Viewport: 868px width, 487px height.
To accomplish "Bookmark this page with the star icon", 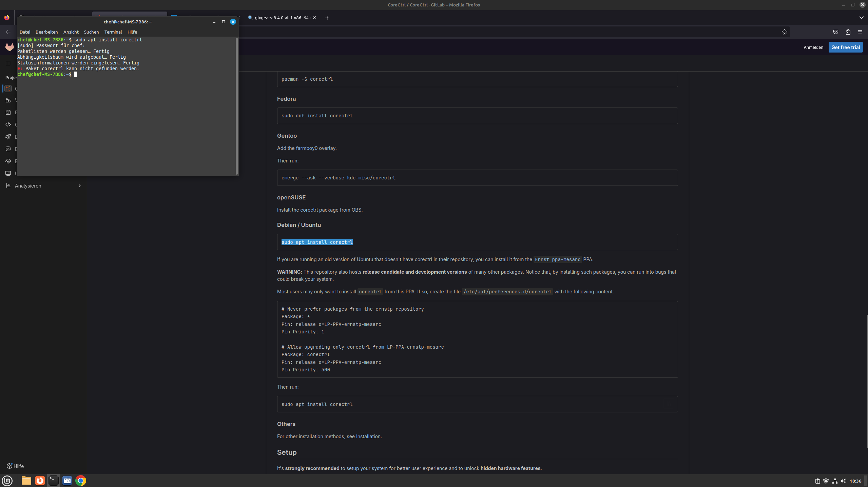I will [784, 32].
